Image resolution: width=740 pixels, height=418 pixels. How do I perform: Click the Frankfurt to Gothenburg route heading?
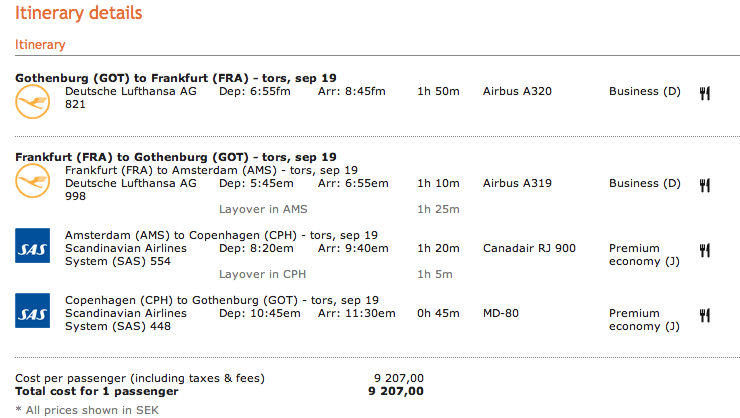pos(176,157)
